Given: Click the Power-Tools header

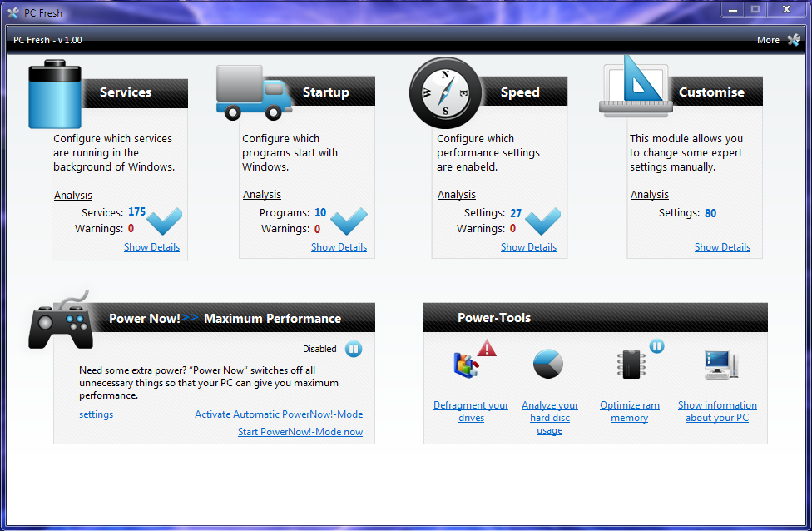Looking at the screenshot, I should 596,318.
